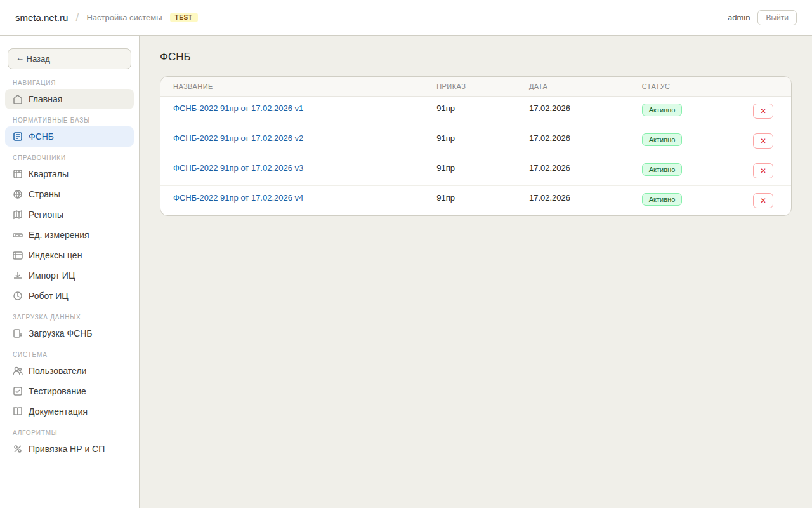Viewport: 812px width, 508px height.
Task: Click the globe icon for Страны
Action: [18, 194]
